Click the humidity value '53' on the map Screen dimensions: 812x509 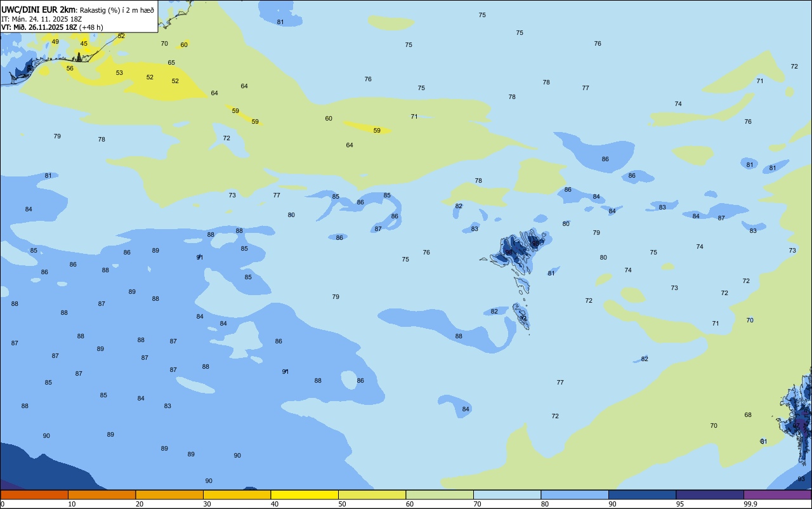tap(119, 73)
